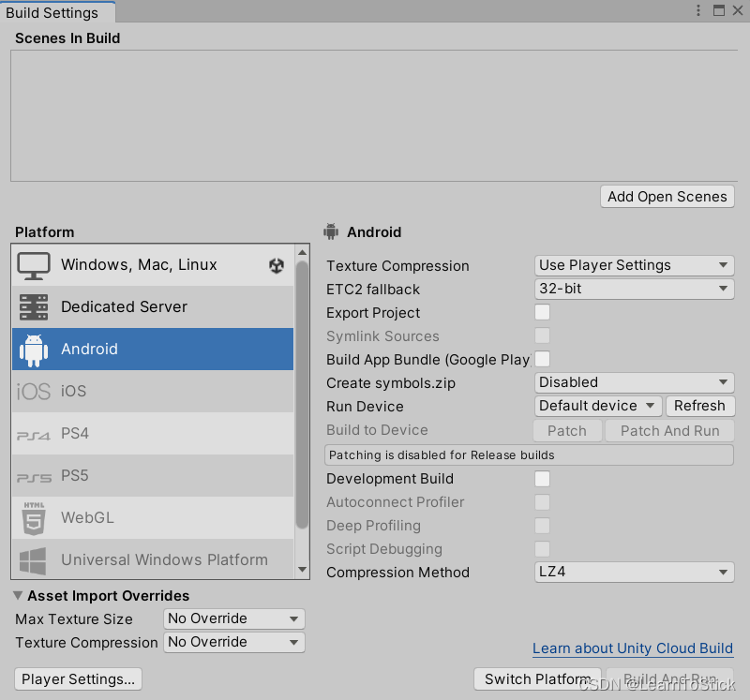Click the 'Patching is disabled for Release builds' message
Viewport: 750px width, 700px height.
coord(529,455)
